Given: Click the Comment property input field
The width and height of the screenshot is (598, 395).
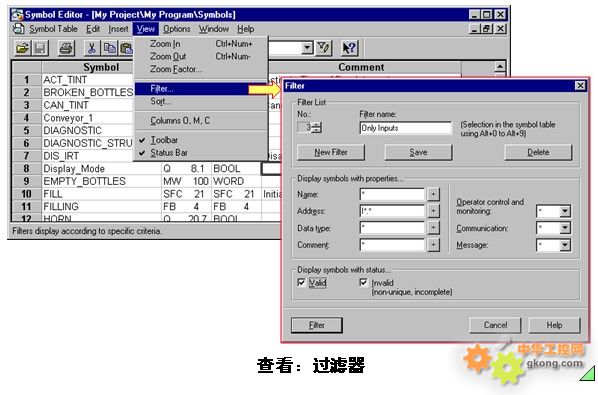Looking at the screenshot, I should (x=392, y=244).
